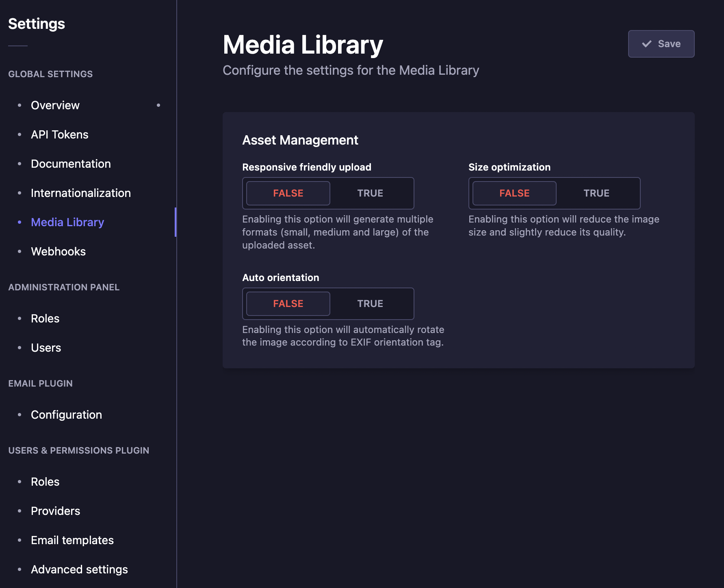Viewport: 724px width, 588px height.
Task: Go to Advanced settings
Action: pos(79,569)
